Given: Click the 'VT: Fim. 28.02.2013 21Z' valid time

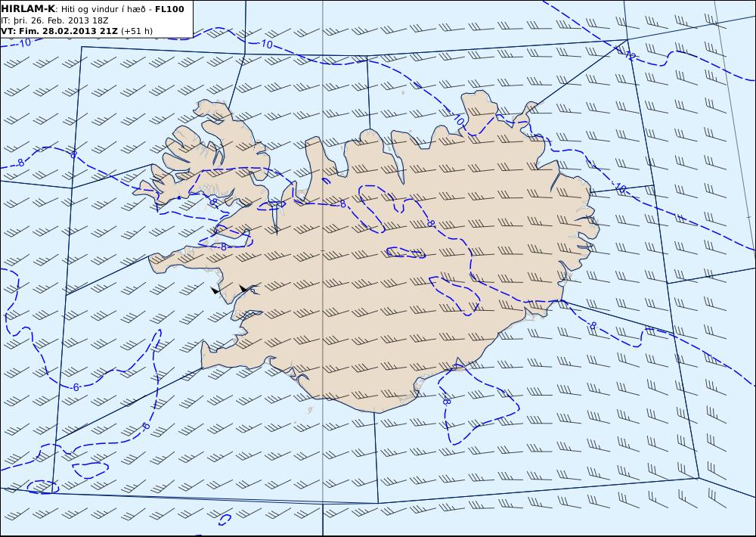Looking at the screenshot, I should coord(59,31).
